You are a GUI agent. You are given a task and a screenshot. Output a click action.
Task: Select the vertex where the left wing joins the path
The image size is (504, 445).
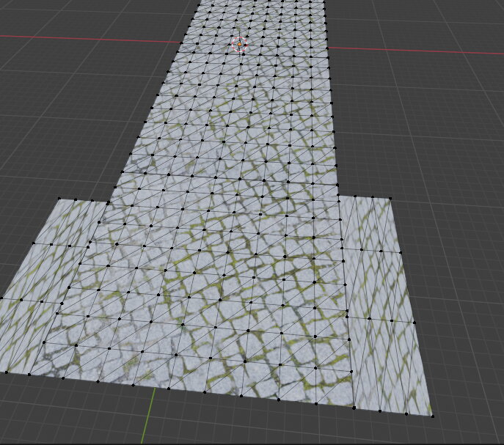(110, 199)
